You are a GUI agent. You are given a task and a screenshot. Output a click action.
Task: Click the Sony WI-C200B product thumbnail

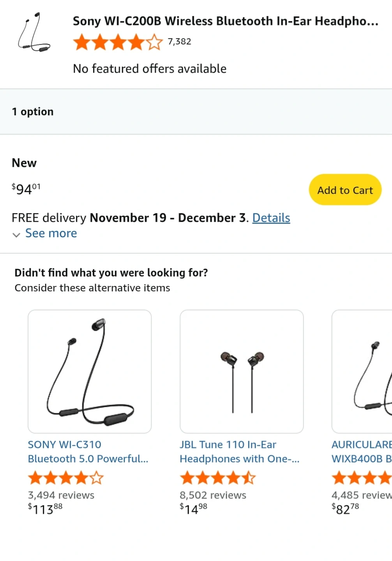(x=34, y=33)
